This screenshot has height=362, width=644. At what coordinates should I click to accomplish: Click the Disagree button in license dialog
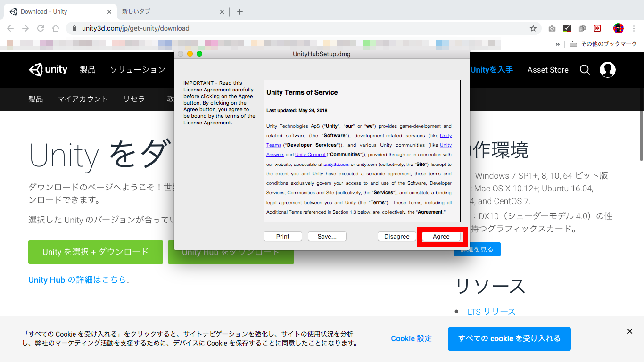point(397,237)
